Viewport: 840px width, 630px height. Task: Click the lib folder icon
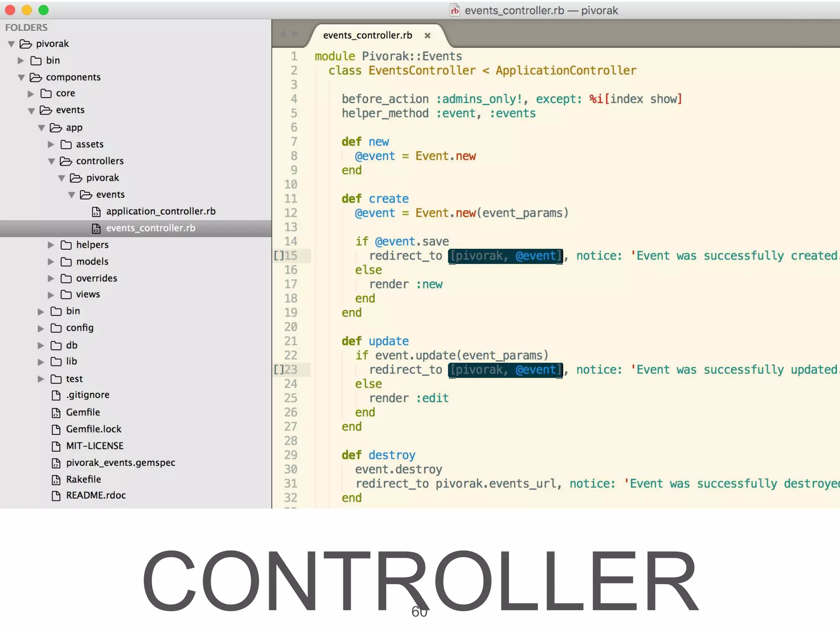56,361
